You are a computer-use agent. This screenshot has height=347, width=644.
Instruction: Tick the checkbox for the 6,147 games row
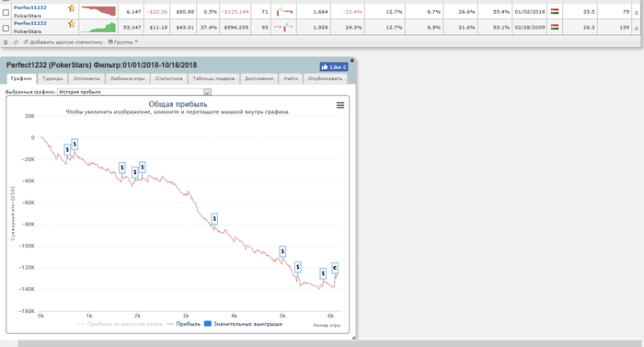[x=6, y=12]
